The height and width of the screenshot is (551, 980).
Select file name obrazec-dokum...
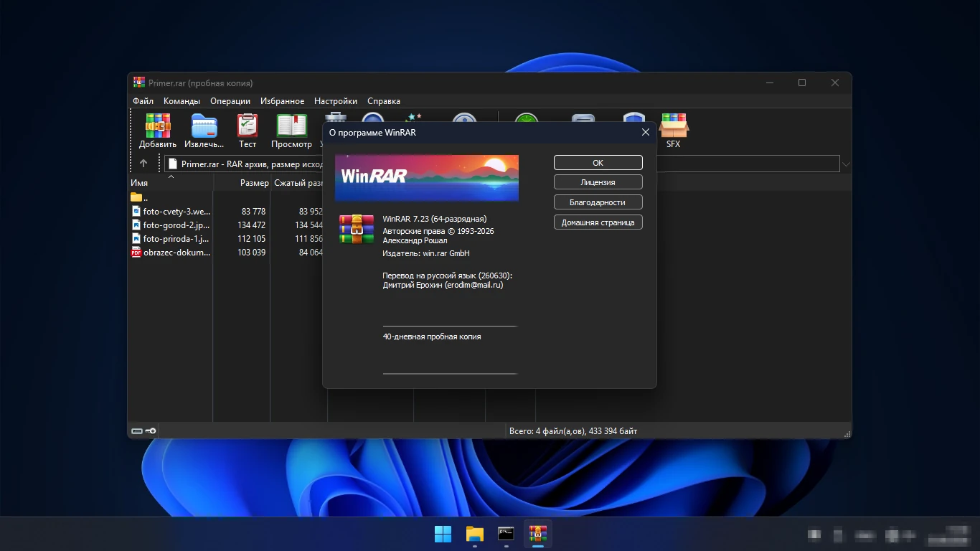pyautogui.click(x=176, y=252)
